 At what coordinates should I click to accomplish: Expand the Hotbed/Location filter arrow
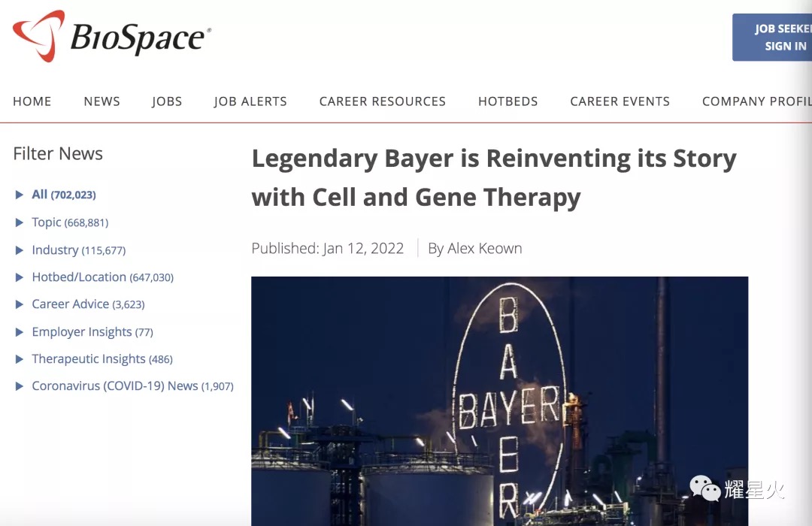(20, 277)
